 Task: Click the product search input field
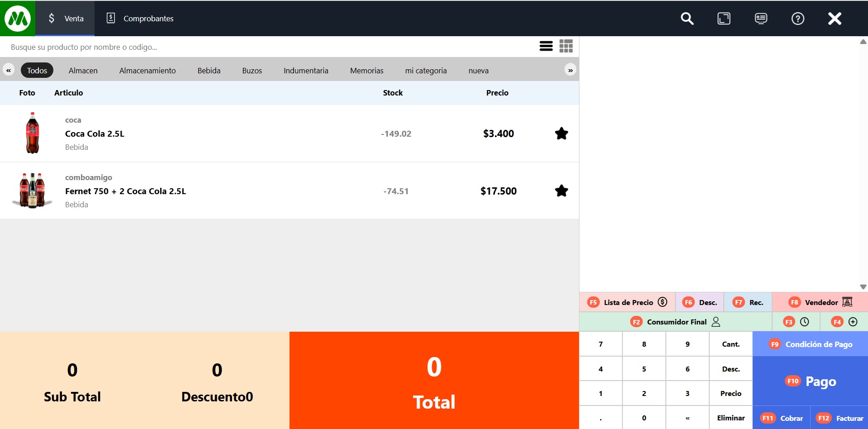[267, 47]
